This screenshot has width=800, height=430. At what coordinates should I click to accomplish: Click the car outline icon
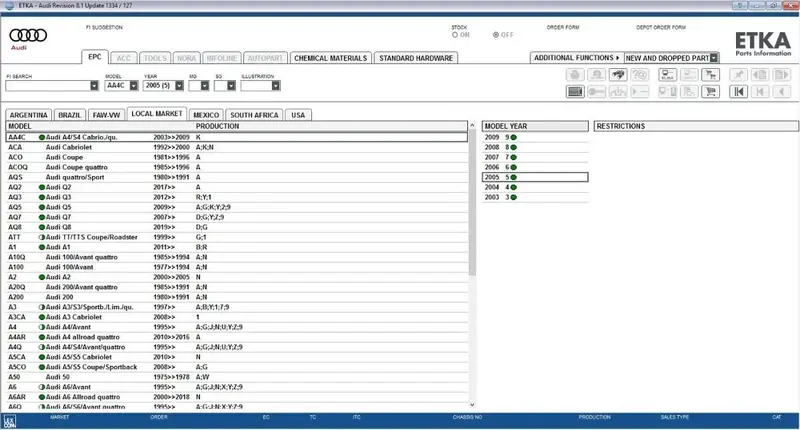click(618, 92)
